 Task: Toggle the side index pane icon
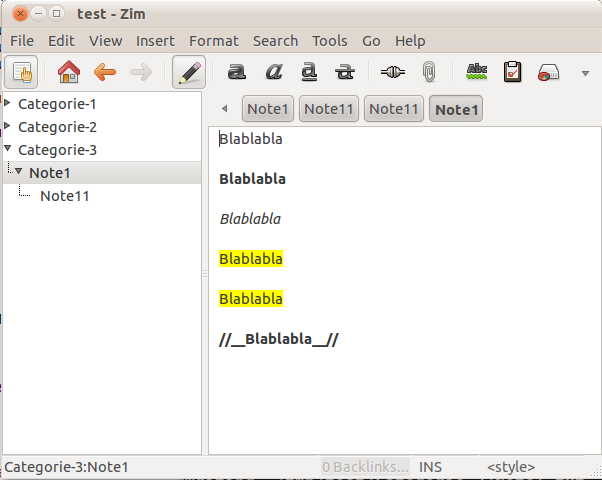[x=20, y=72]
